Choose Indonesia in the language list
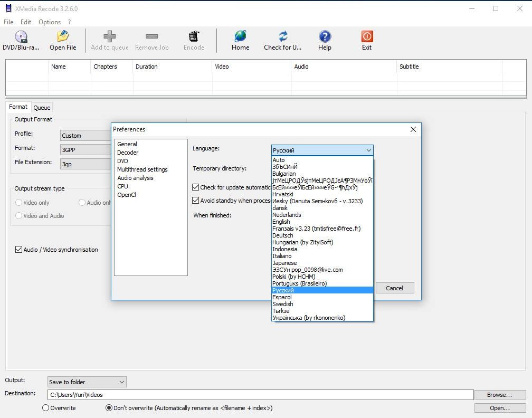Screen dimensions: 532x418 point(322,249)
